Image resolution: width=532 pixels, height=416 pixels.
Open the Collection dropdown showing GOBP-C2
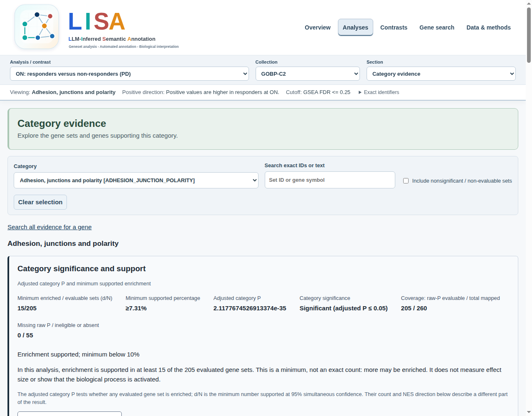308,74
